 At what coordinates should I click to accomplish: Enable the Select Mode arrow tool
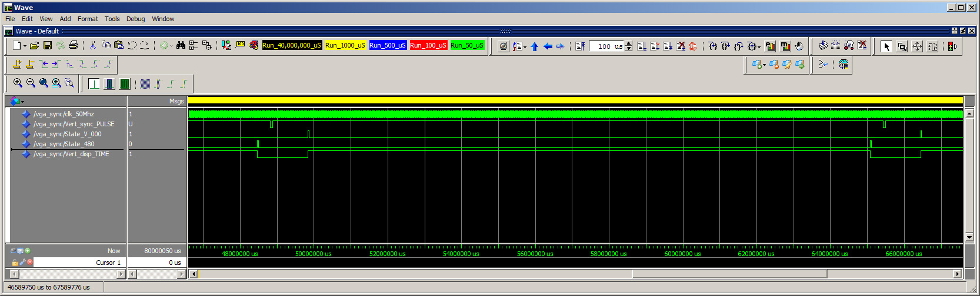coord(886,46)
